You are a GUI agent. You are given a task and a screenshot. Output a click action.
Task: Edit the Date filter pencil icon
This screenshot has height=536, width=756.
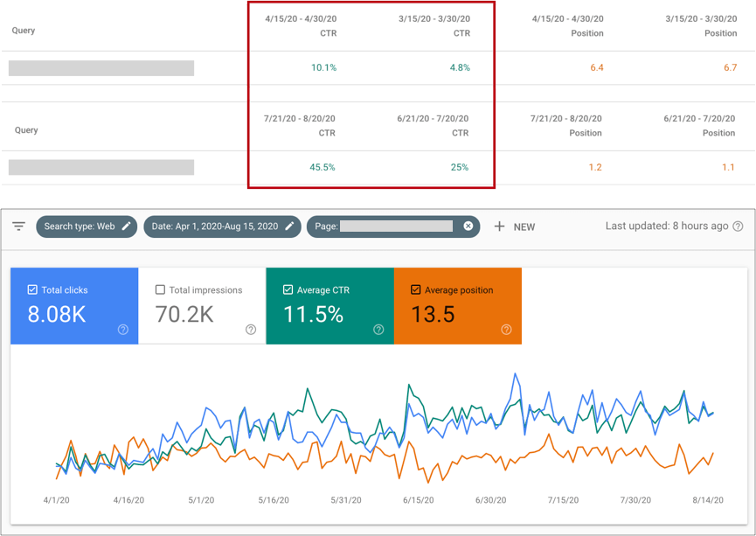(x=290, y=226)
